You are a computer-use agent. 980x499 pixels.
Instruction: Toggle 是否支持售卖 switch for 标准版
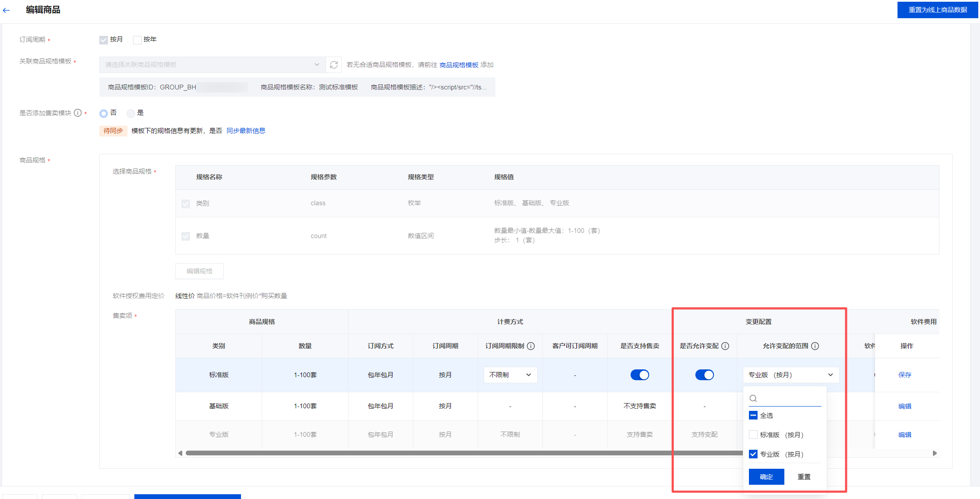(x=640, y=375)
